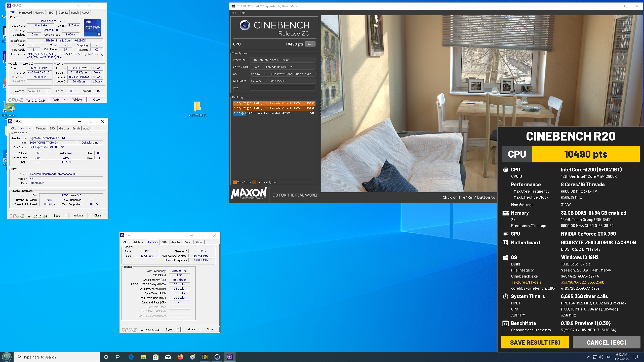Open ENG language indicator in tray
The height and width of the screenshot is (362, 644).
(608, 357)
